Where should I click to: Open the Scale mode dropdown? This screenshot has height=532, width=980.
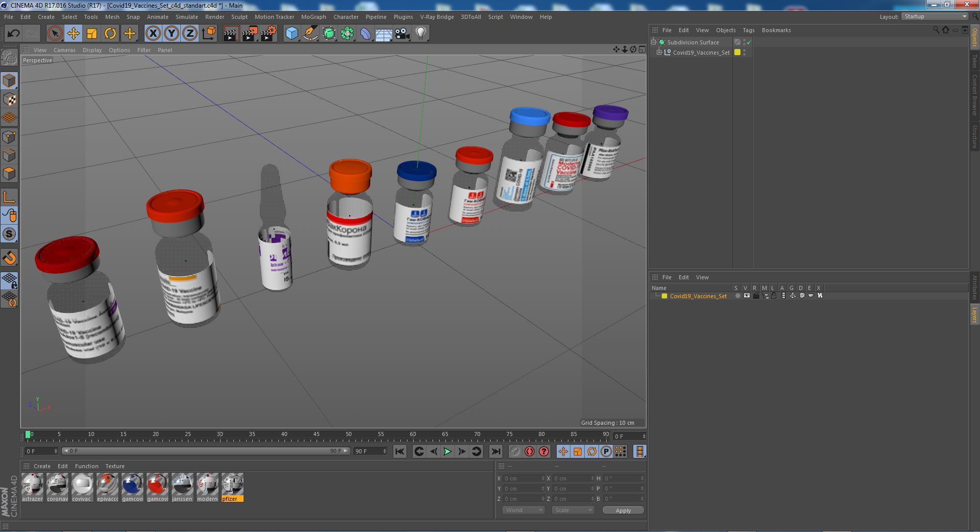pos(573,510)
